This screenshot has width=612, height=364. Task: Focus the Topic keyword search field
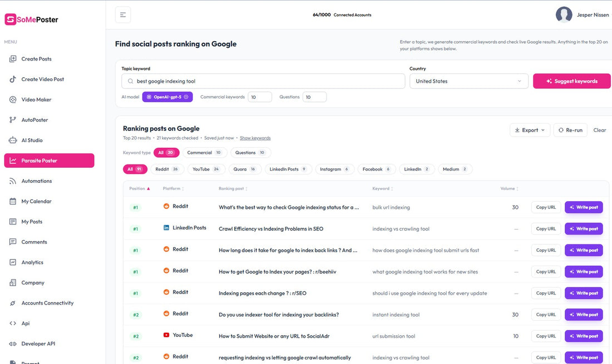[263, 81]
